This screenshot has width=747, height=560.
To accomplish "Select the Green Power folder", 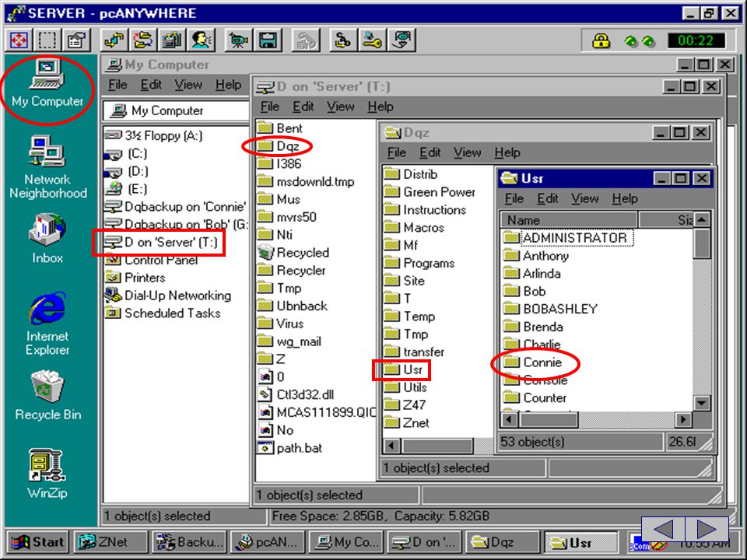I will [x=430, y=192].
